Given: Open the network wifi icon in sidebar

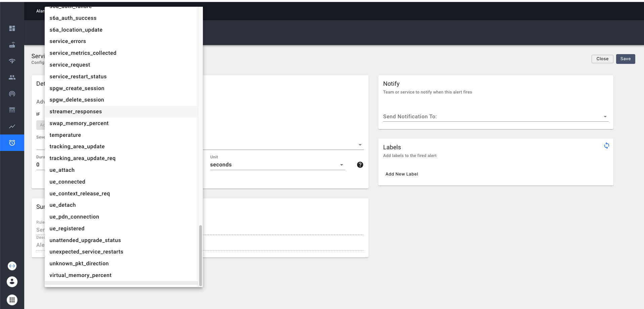Looking at the screenshot, I should 12,61.
